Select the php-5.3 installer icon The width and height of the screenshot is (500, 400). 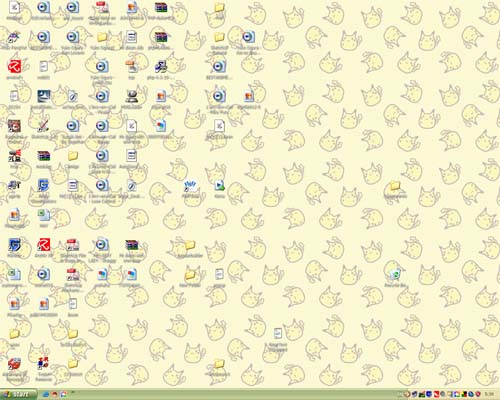(161, 67)
